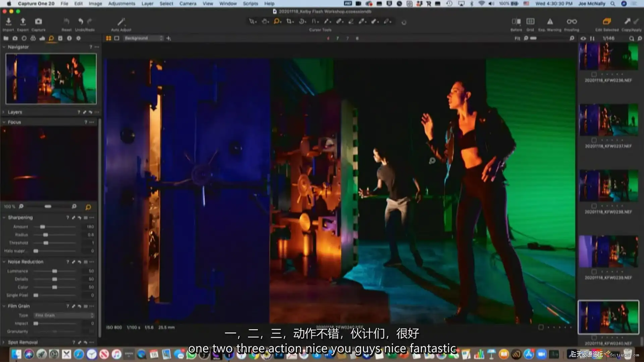Open the Adjustments menu
This screenshot has height=362, width=644.
(x=121, y=4)
